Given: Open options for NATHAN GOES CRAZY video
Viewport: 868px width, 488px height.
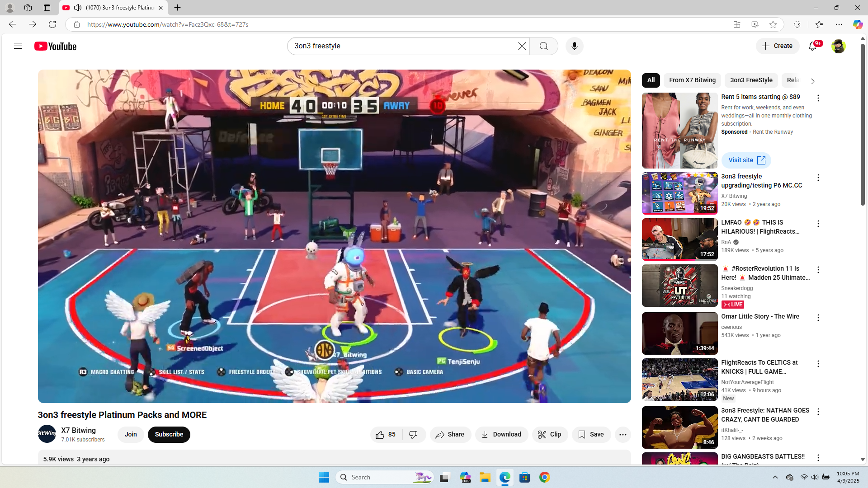Looking at the screenshot, I should 818,412.
